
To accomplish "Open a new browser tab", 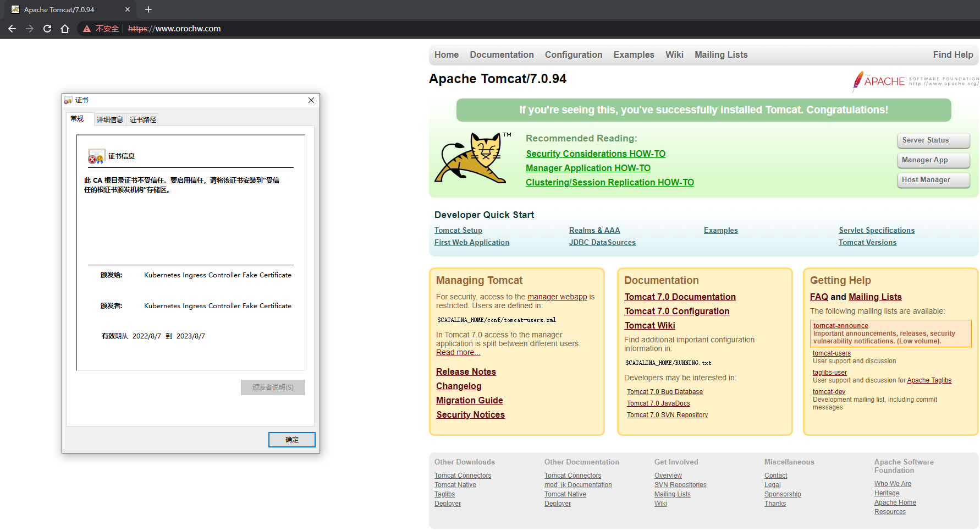I will [148, 9].
